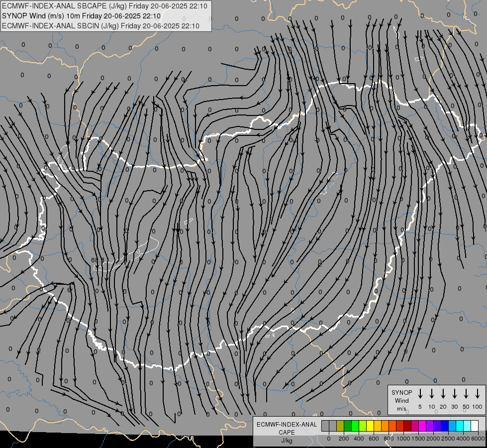The height and width of the screenshot is (448, 487).
Task: Pick the yellow-green CAPE swatch
Action: click(x=363, y=426)
